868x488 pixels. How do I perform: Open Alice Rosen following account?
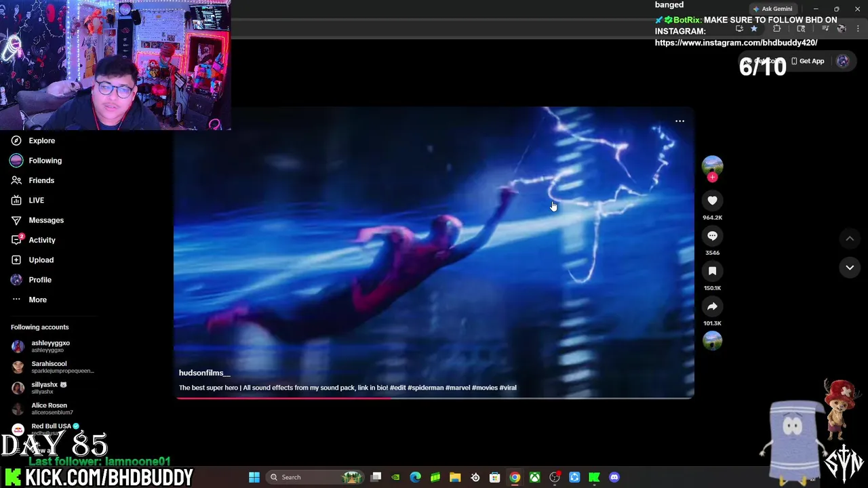coord(43,408)
